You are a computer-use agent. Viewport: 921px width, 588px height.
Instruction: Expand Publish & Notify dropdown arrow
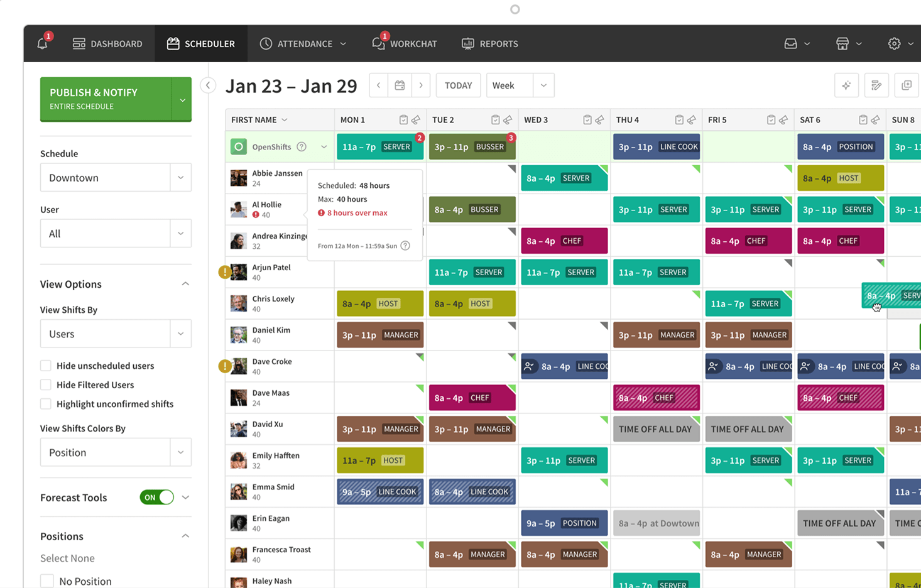[182, 99]
